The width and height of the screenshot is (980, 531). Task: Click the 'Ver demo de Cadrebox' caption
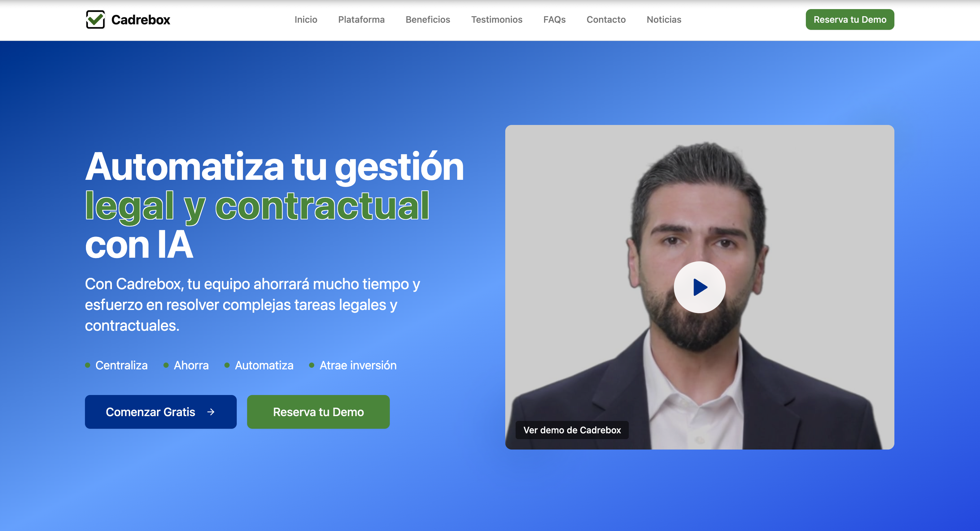pyautogui.click(x=572, y=430)
